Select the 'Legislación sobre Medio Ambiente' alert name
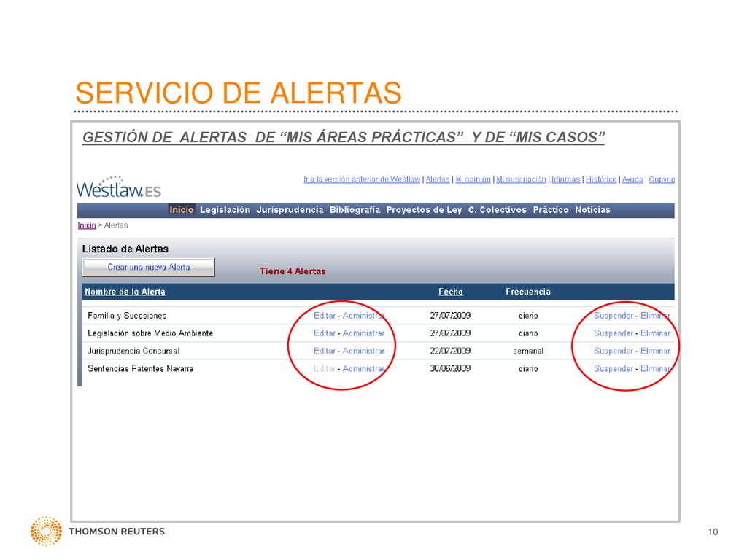 click(150, 333)
